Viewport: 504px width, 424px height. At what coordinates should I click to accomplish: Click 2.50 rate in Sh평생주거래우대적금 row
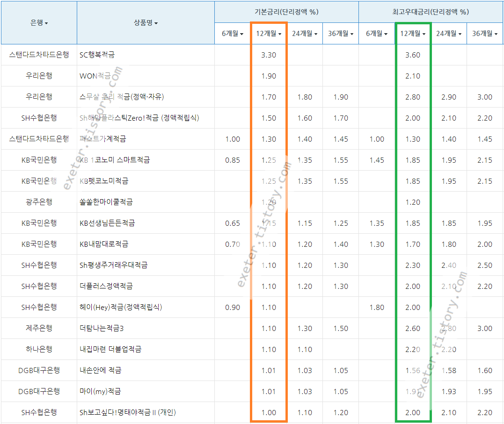pyautogui.click(x=484, y=266)
